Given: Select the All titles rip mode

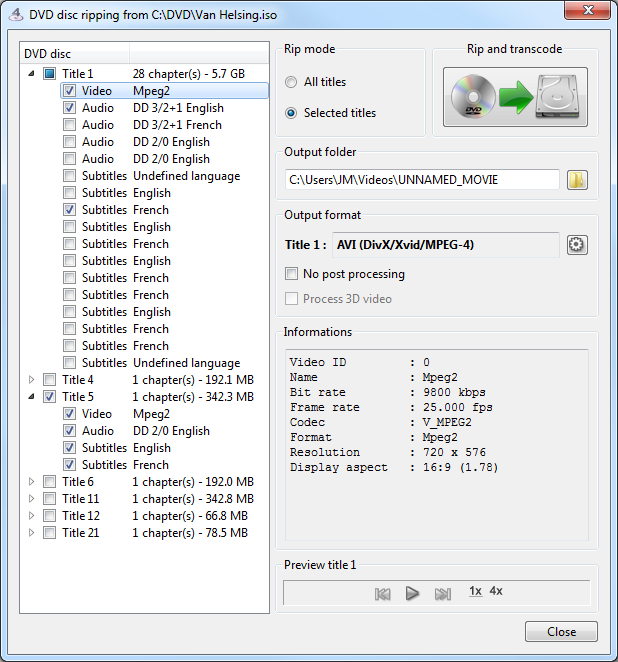Looking at the screenshot, I should [x=291, y=82].
